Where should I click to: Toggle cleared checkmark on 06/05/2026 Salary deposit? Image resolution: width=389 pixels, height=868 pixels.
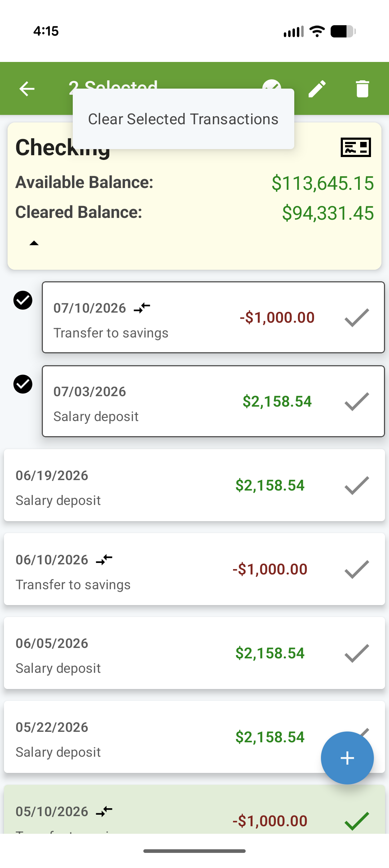tap(357, 653)
